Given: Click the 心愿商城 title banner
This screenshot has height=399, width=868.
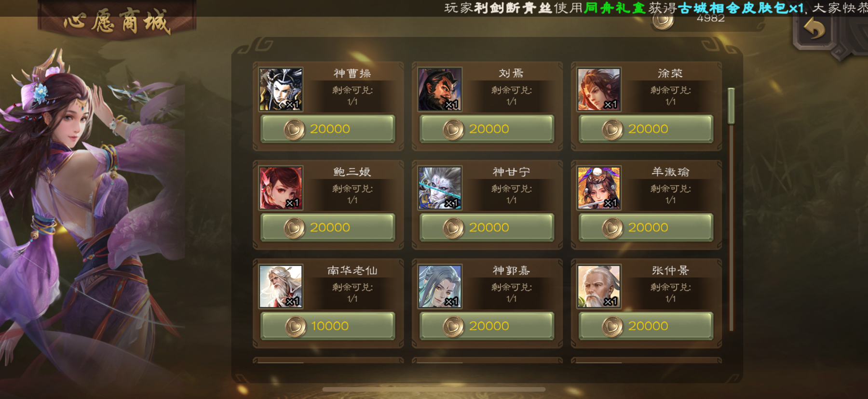Looking at the screenshot, I should coord(117,20).
